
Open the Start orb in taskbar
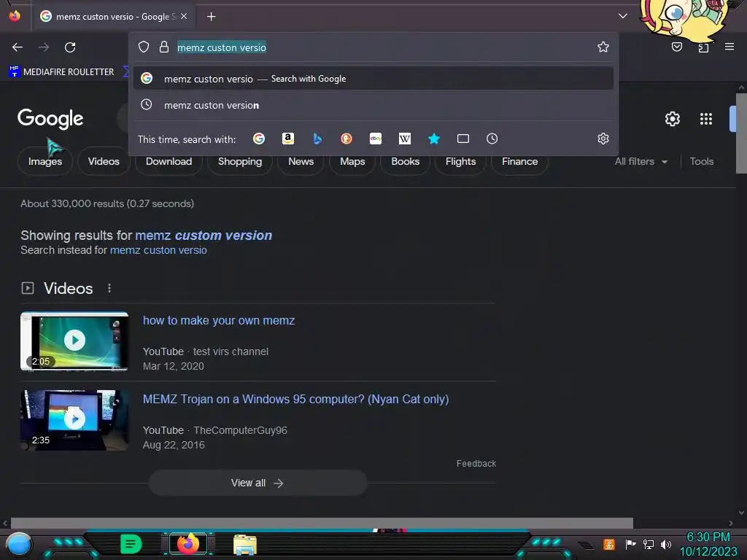(x=19, y=544)
